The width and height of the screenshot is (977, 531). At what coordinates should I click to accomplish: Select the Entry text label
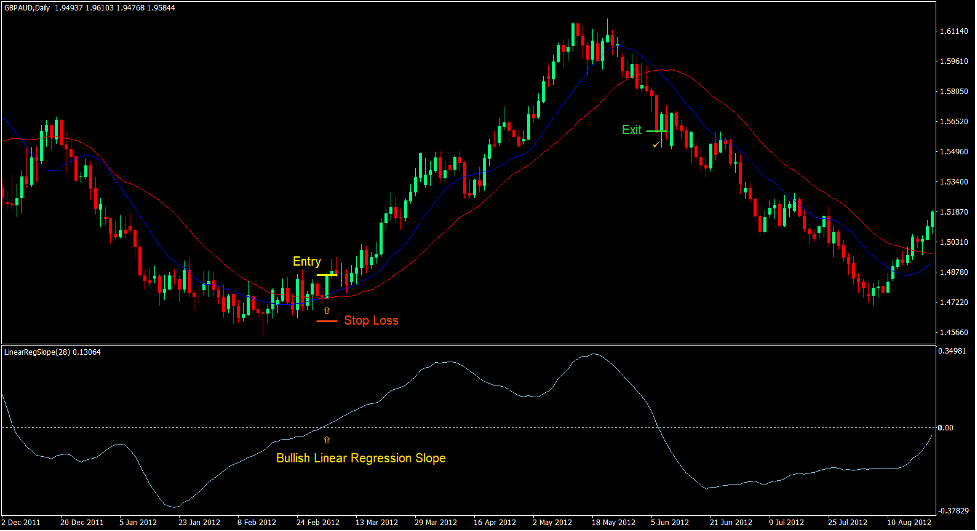pos(306,262)
